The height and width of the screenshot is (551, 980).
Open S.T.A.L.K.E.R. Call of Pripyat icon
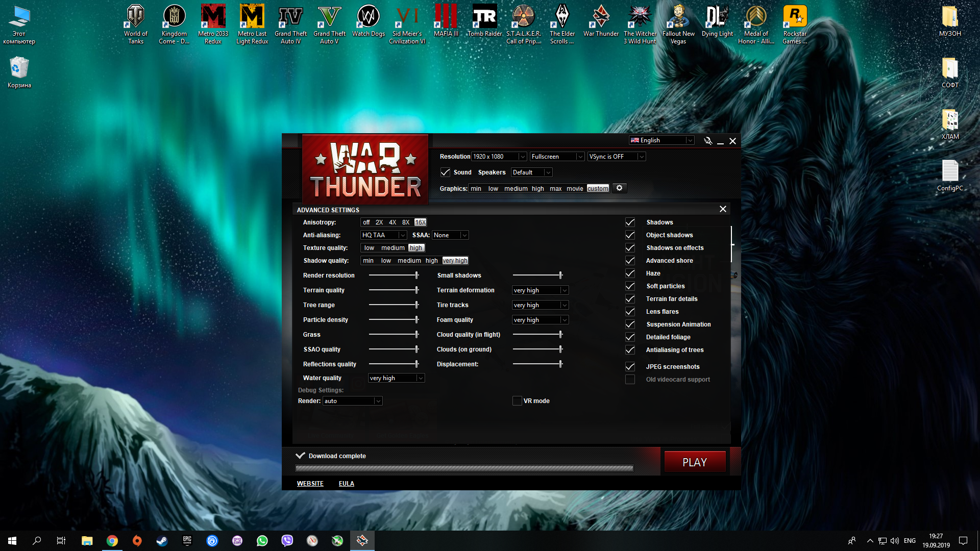pos(523,24)
